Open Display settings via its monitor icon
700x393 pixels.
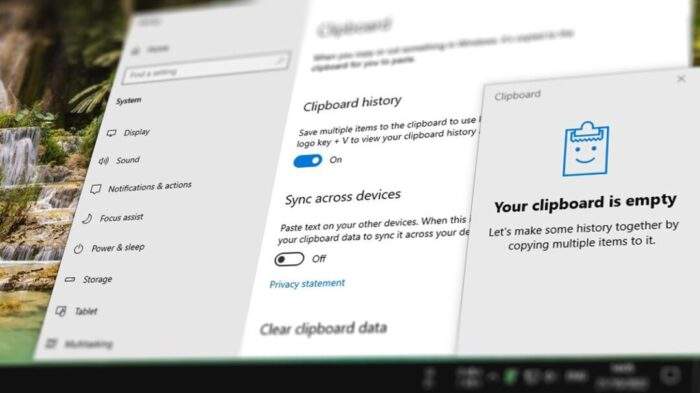[x=112, y=133]
